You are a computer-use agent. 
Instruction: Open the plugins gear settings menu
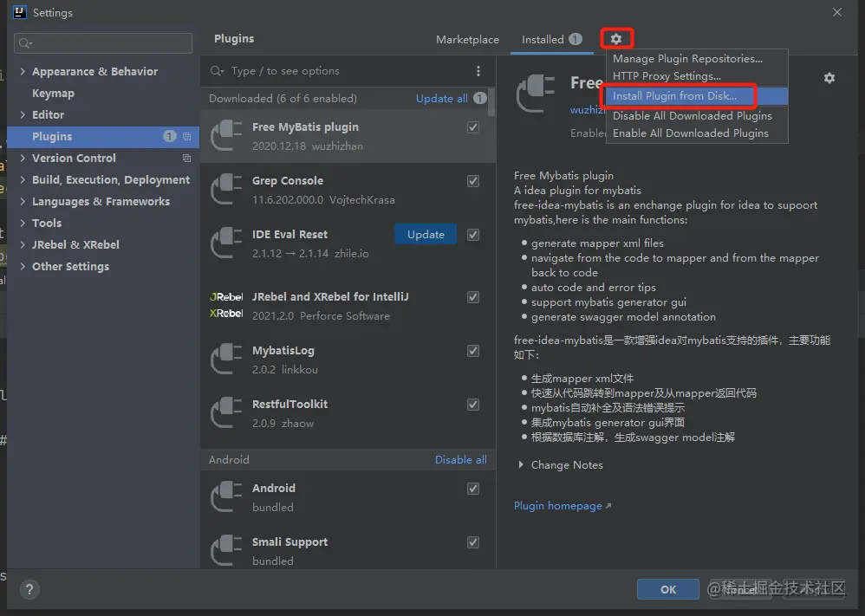pos(616,39)
